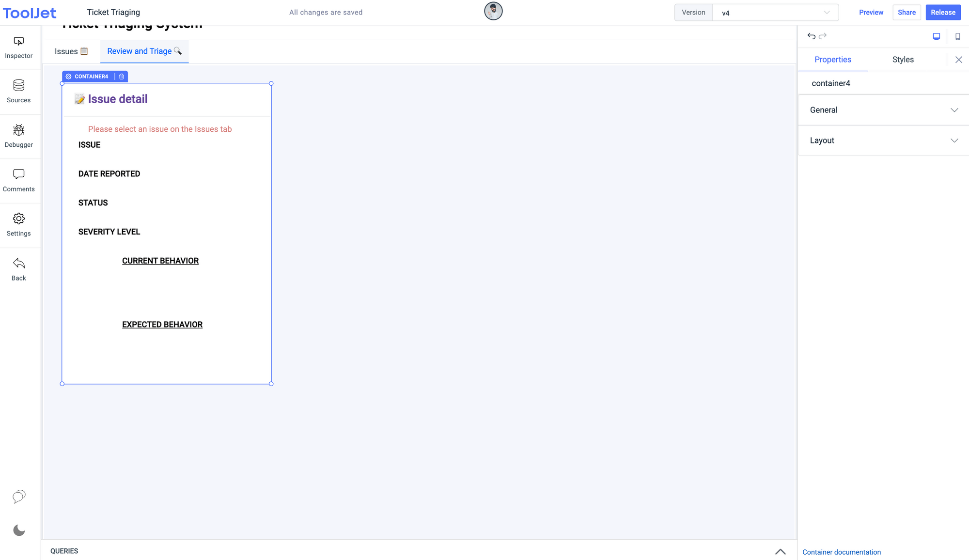This screenshot has width=969, height=560.
Task: Click the Release button
Action: [x=943, y=13]
